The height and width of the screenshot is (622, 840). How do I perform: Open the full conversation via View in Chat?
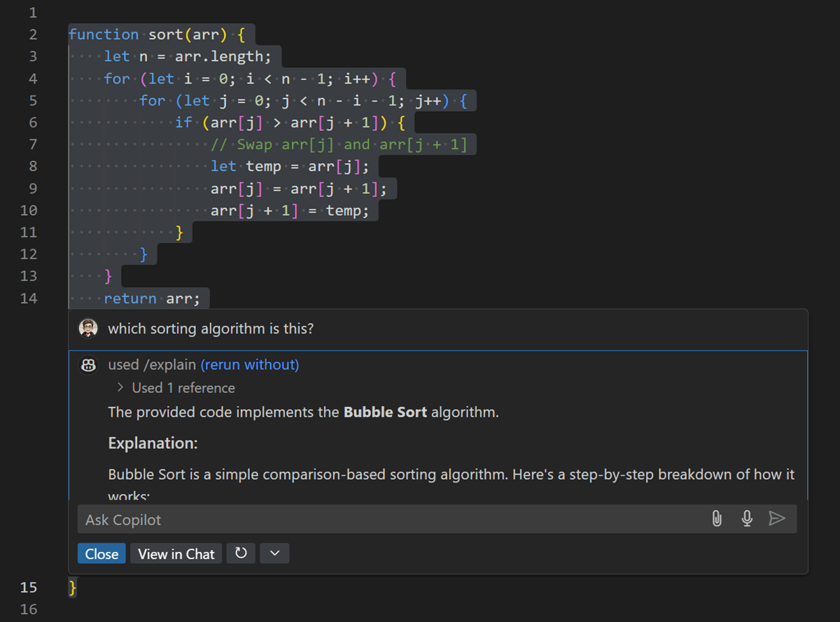point(176,553)
